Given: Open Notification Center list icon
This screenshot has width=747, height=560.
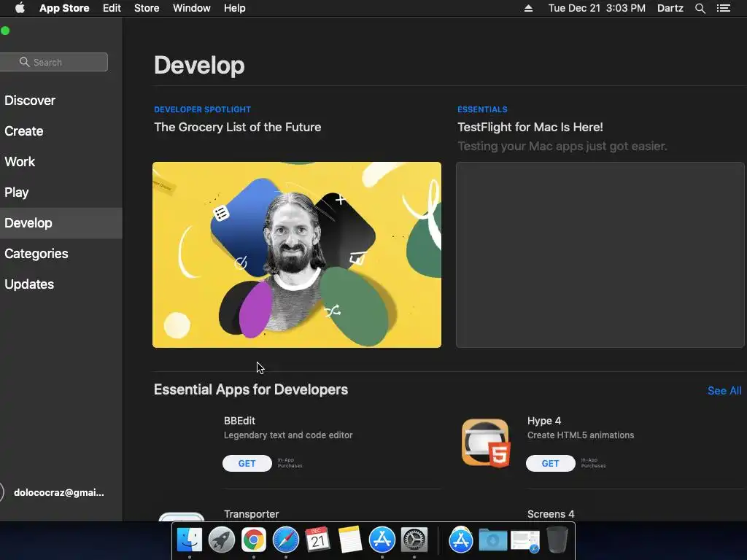Looking at the screenshot, I should pos(724,8).
